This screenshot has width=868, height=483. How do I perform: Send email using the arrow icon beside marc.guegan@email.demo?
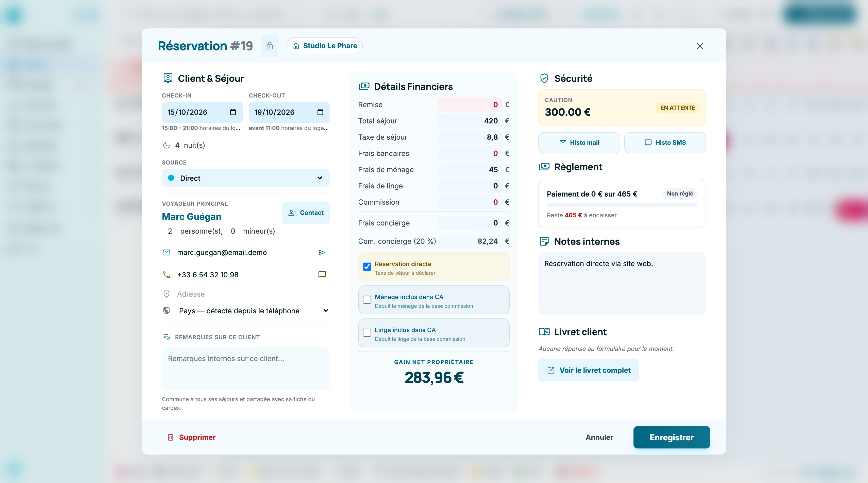(x=322, y=252)
